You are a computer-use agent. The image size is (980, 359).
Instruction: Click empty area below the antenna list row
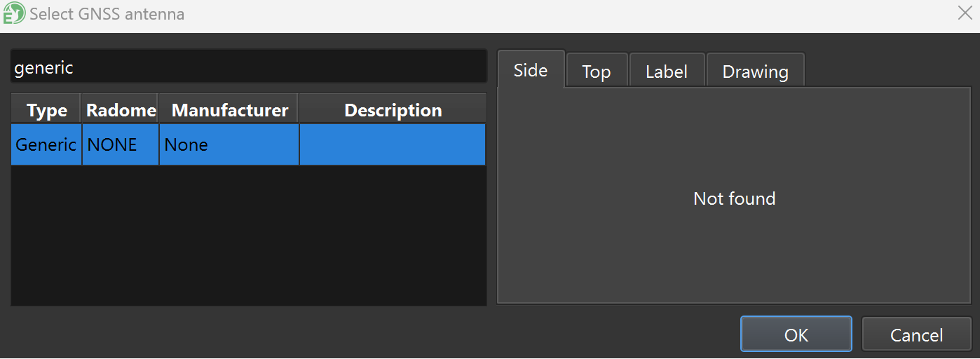click(x=248, y=235)
